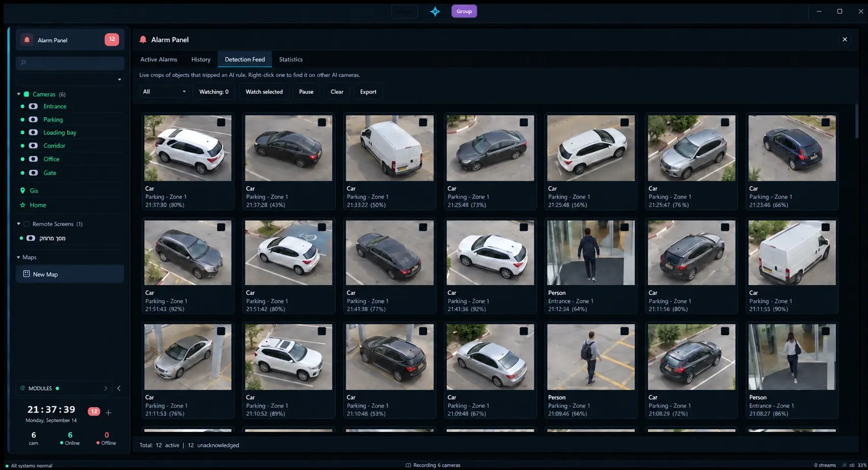Image resolution: width=868 pixels, height=470 pixels.
Task: Select the New Map icon
Action: coord(26,274)
